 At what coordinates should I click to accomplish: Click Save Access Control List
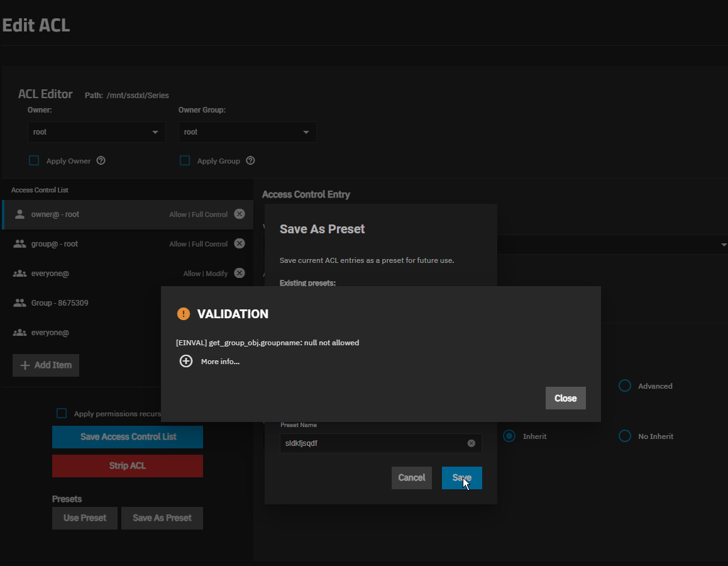coord(128,437)
